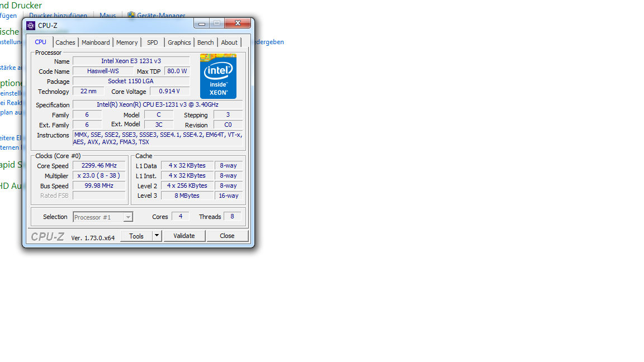This screenshot has height=362, width=644.
Task: Expand the Tools dropdown arrow
Action: pyautogui.click(x=157, y=236)
